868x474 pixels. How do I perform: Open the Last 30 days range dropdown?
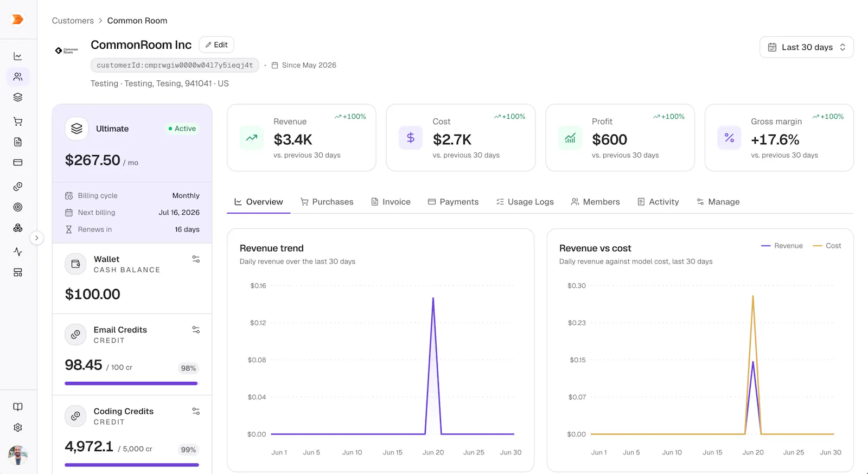pyautogui.click(x=807, y=47)
